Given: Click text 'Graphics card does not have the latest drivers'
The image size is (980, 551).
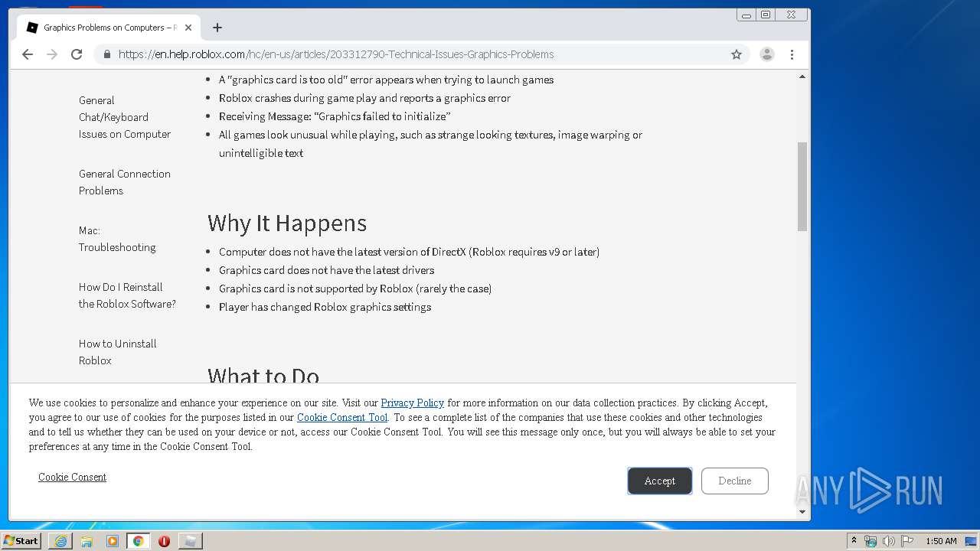Looking at the screenshot, I should coord(326,270).
